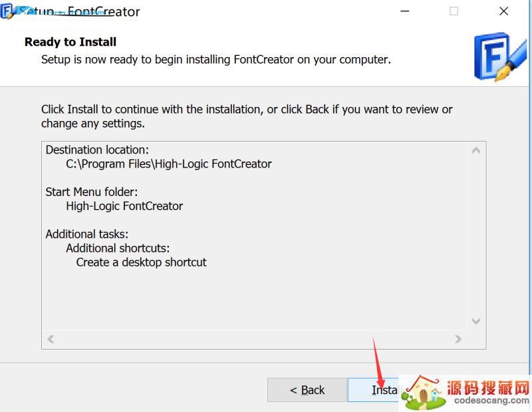
Task: Click the horizontal scrollbar track of summary
Action: tap(253, 339)
